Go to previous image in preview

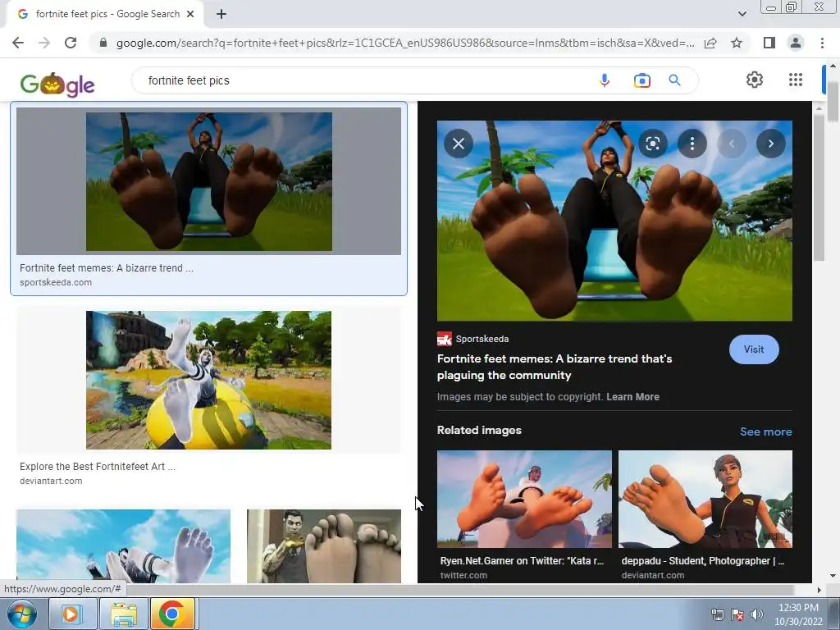click(x=731, y=144)
